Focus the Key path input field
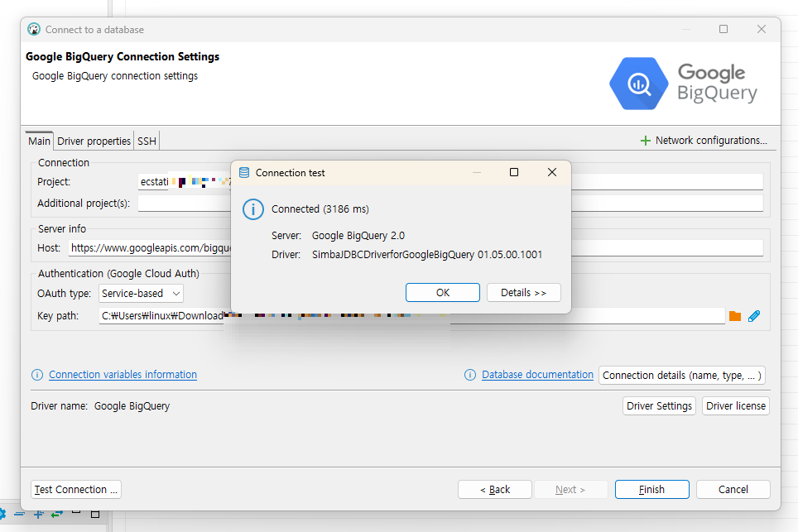The width and height of the screenshot is (798, 532). point(411,316)
